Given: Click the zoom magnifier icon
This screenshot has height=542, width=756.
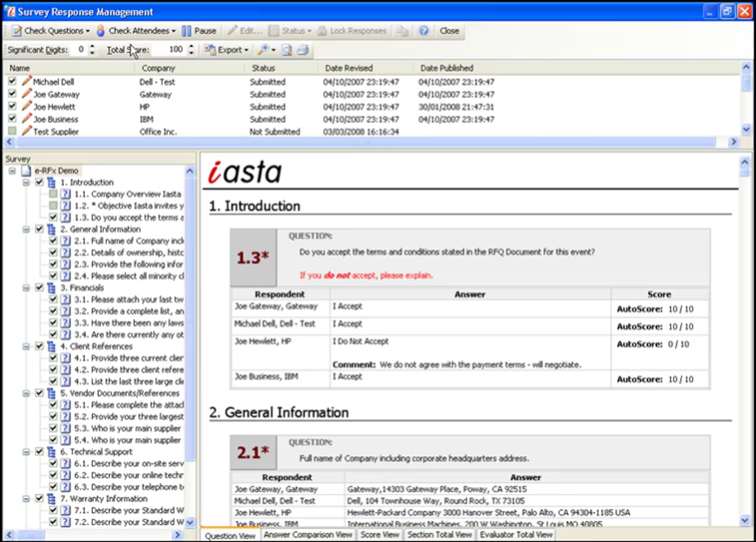Looking at the screenshot, I should click(263, 50).
